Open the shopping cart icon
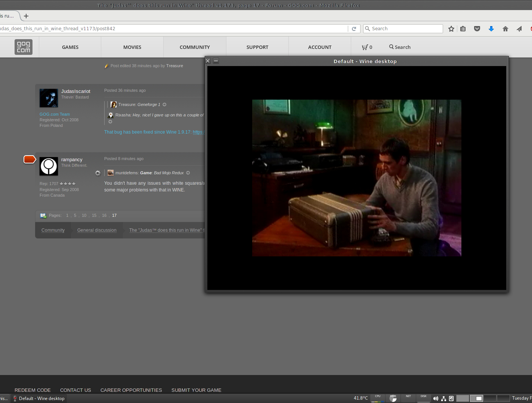Screen dimensions: 532x403 click(365, 47)
